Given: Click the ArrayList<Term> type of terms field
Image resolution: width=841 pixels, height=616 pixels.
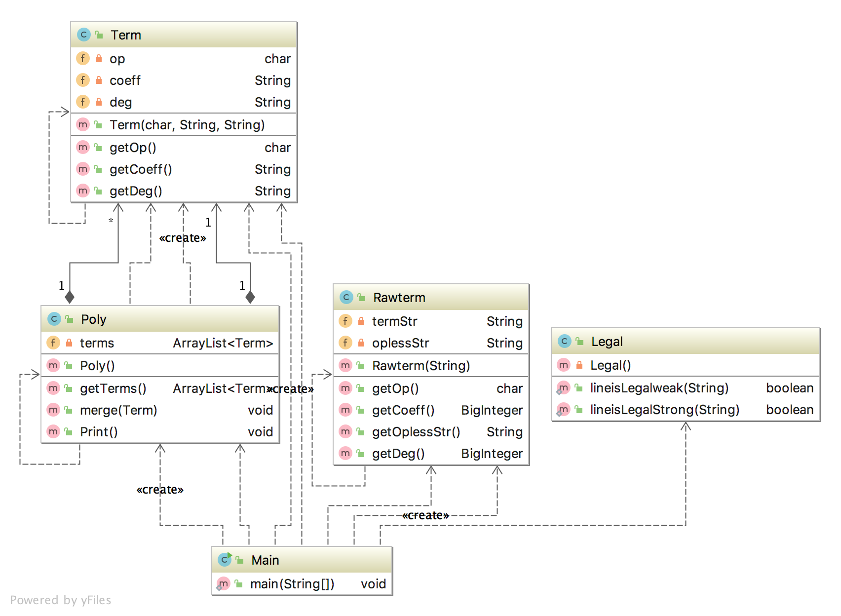Looking at the screenshot, I should (x=223, y=343).
